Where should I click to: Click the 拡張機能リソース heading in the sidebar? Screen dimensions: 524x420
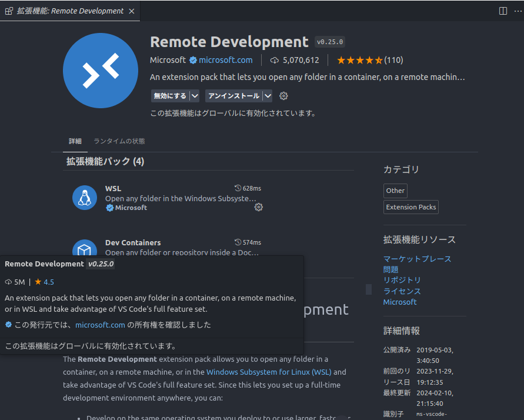(419, 240)
